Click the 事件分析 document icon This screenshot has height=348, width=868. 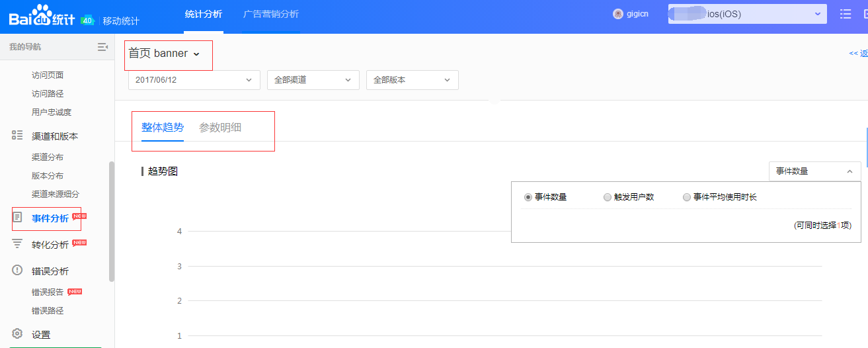coord(18,218)
